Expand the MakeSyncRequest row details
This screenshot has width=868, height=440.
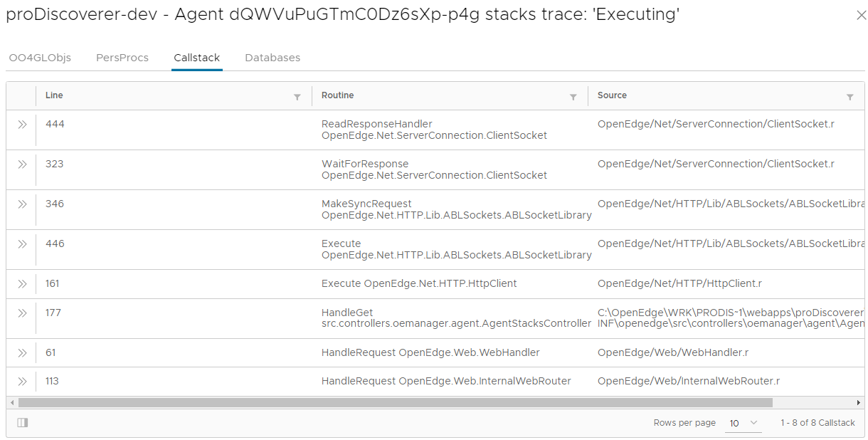pos(22,204)
